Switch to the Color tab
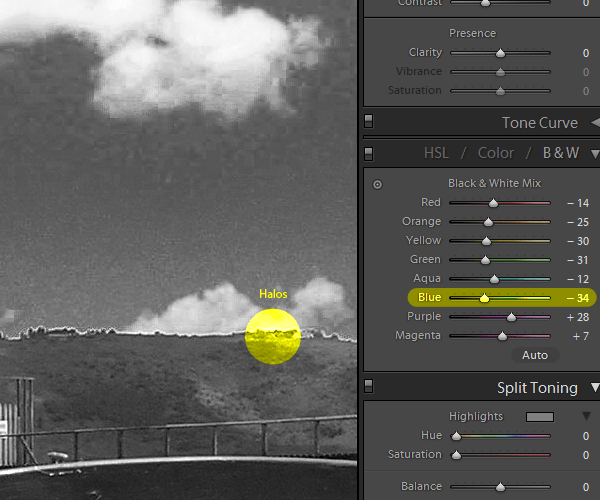 point(496,153)
